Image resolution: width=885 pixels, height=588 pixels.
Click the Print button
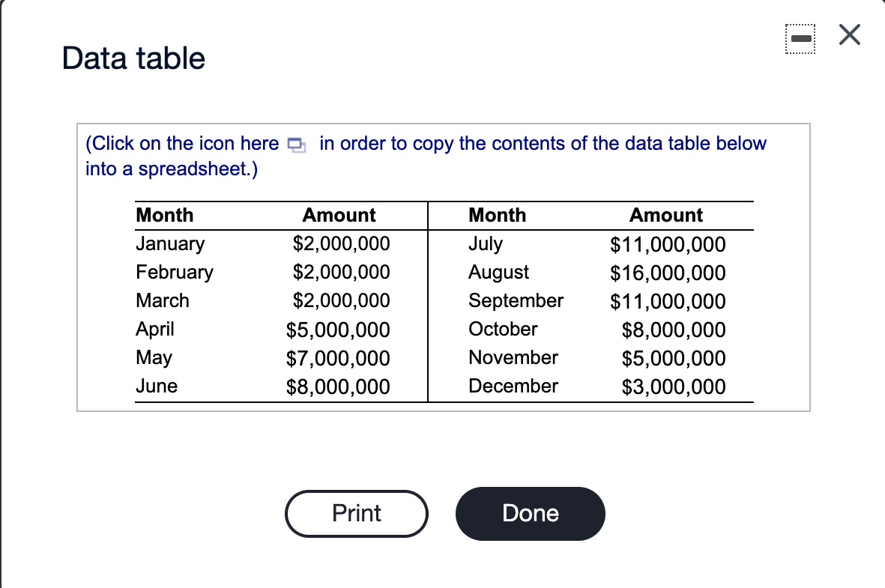click(356, 514)
